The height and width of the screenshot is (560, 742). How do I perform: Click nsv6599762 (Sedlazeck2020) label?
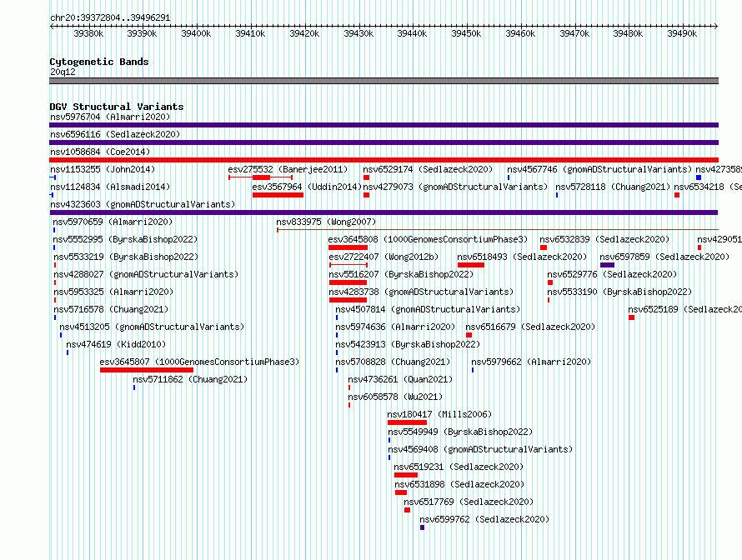tap(484, 519)
